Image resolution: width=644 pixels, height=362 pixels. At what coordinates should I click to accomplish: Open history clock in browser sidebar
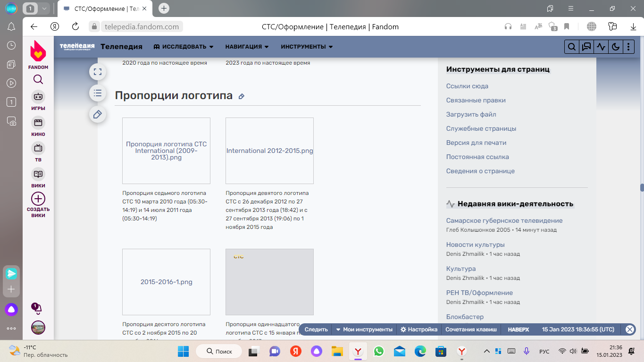[x=12, y=45]
